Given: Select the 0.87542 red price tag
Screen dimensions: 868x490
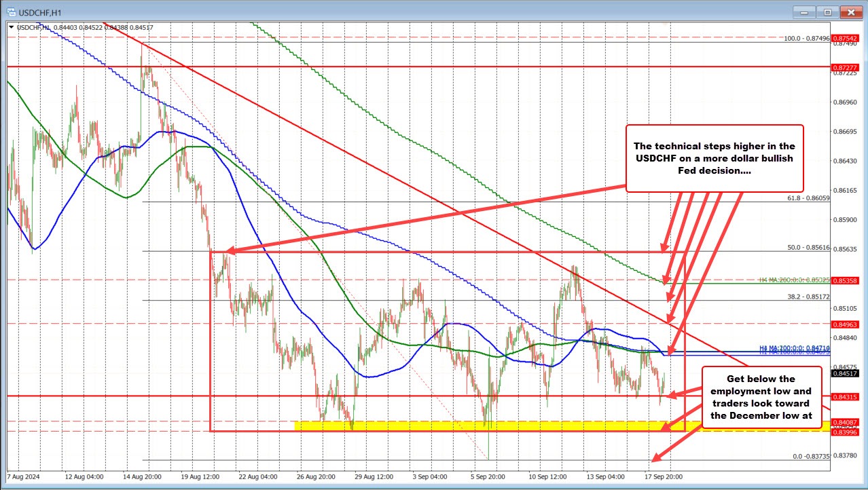Looking at the screenshot, I should point(845,38).
